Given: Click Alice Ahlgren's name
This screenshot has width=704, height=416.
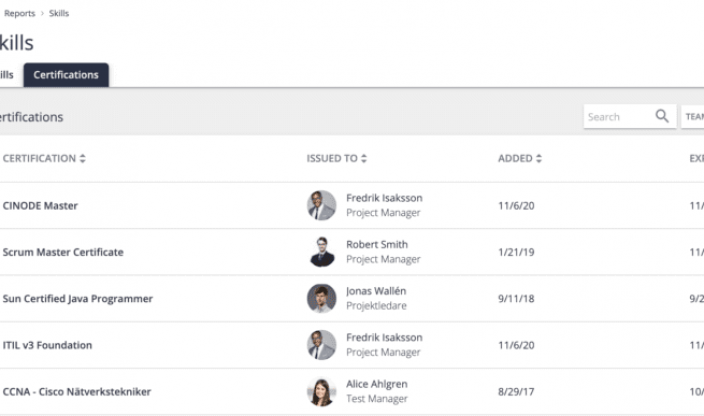Looking at the screenshot, I should pos(376,384).
